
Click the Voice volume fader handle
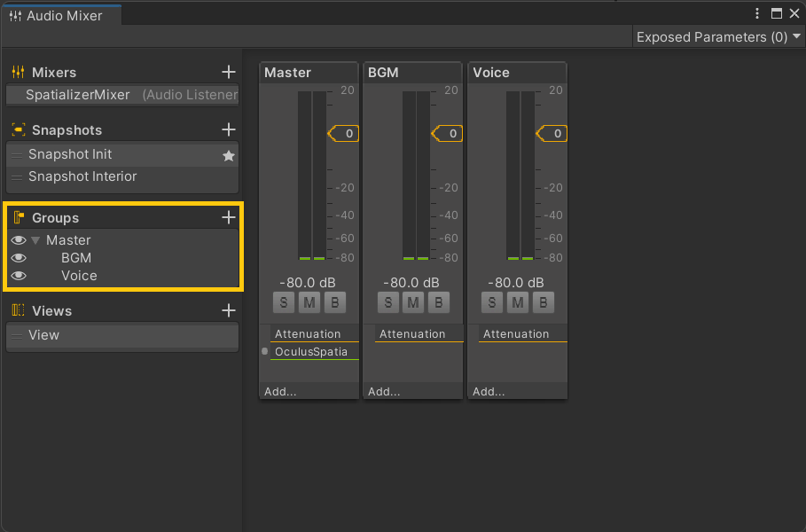point(552,134)
